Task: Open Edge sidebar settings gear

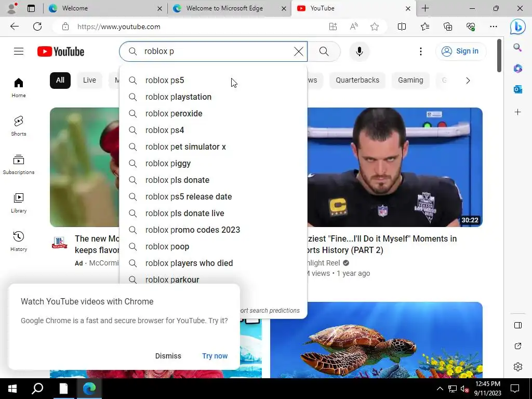Action: (518, 367)
